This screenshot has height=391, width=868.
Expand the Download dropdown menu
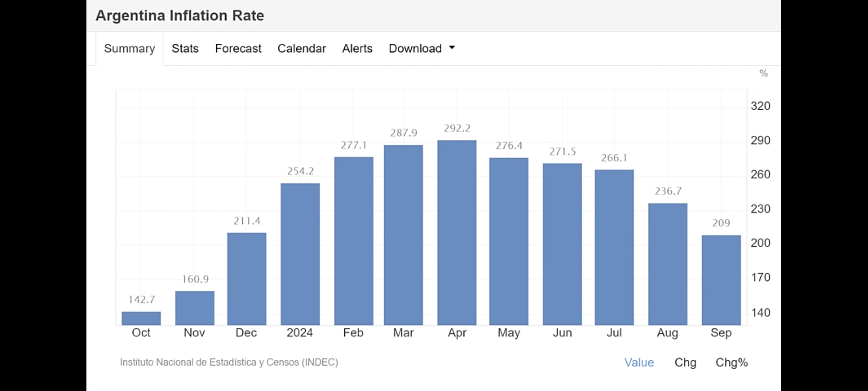(x=422, y=49)
